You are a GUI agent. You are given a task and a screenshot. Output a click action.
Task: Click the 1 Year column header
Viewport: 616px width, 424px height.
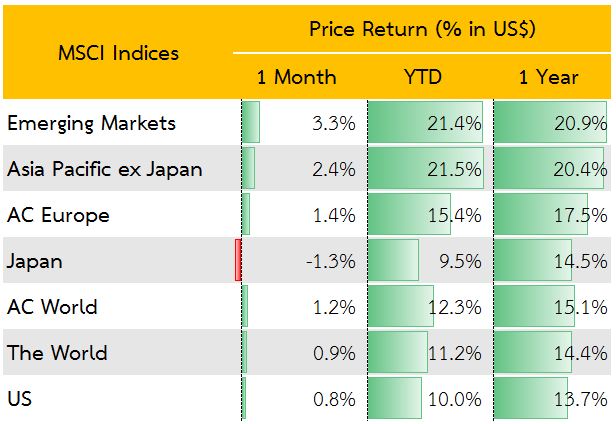pyautogui.click(x=549, y=77)
